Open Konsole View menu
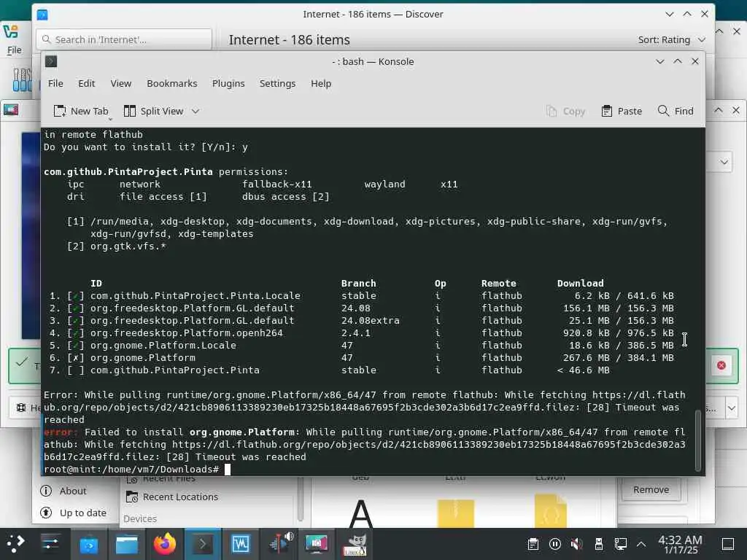Image resolution: width=747 pixels, height=560 pixels. tap(121, 83)
